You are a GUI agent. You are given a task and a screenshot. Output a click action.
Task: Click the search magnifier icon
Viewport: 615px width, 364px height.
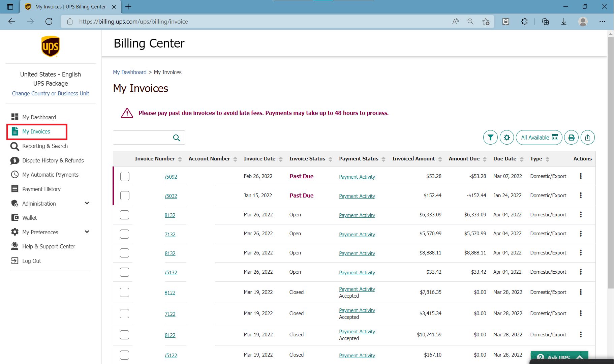(x=176, y=138)
